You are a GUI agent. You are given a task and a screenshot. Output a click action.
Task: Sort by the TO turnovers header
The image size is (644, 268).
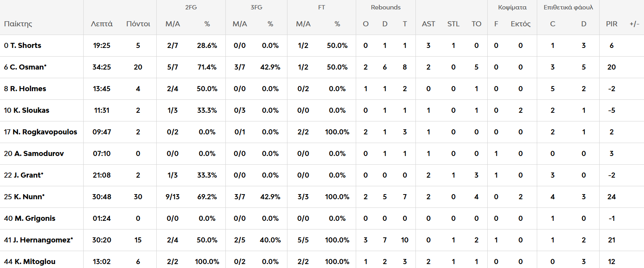476,24
